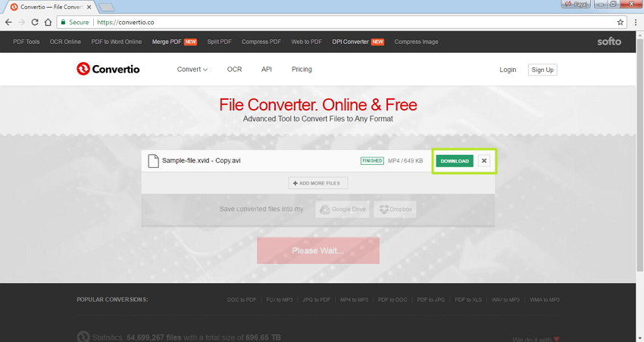
Task: Open JPG to PDF popular conversion
Action: click(x=316, y=300)
